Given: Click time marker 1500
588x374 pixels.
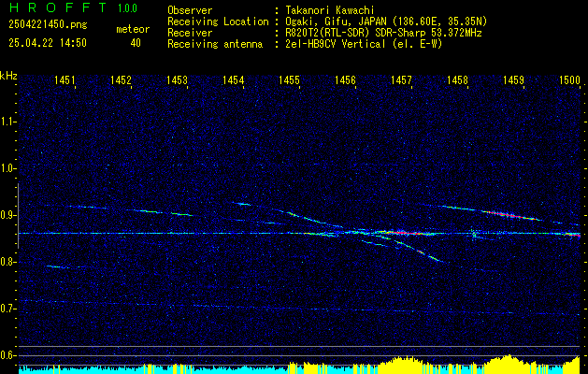Looking at the screenshot, I should (569, 79).
